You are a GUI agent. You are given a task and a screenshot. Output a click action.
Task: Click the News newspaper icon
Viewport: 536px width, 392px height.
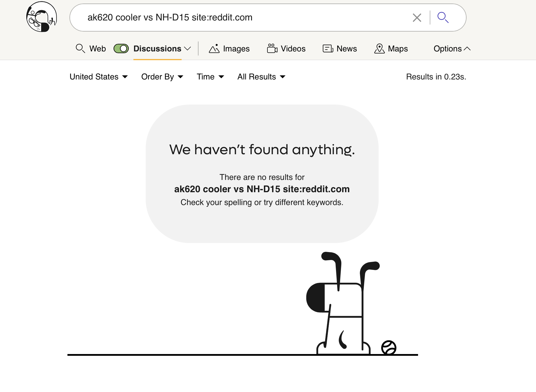[x=328, y=48]
